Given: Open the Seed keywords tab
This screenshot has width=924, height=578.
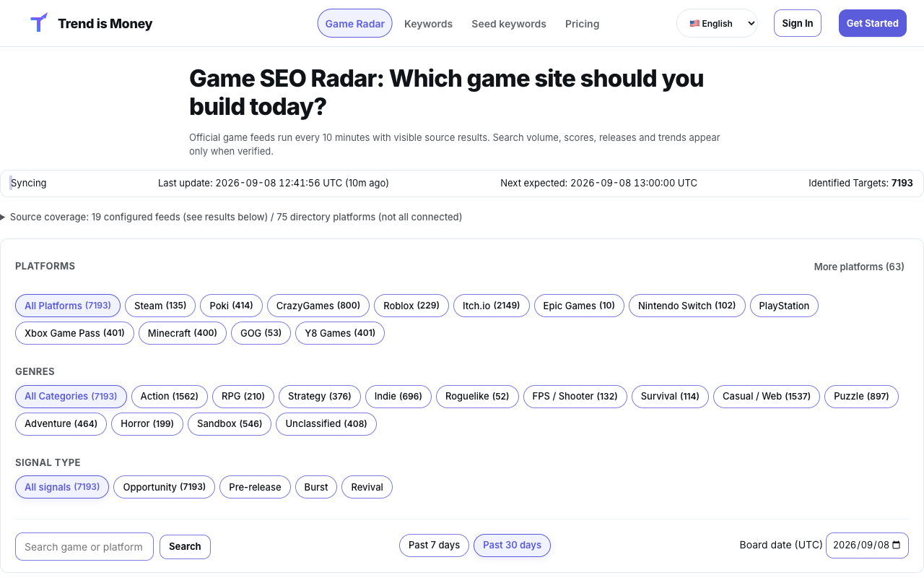Looking at the screenshot, I should 509,24.
